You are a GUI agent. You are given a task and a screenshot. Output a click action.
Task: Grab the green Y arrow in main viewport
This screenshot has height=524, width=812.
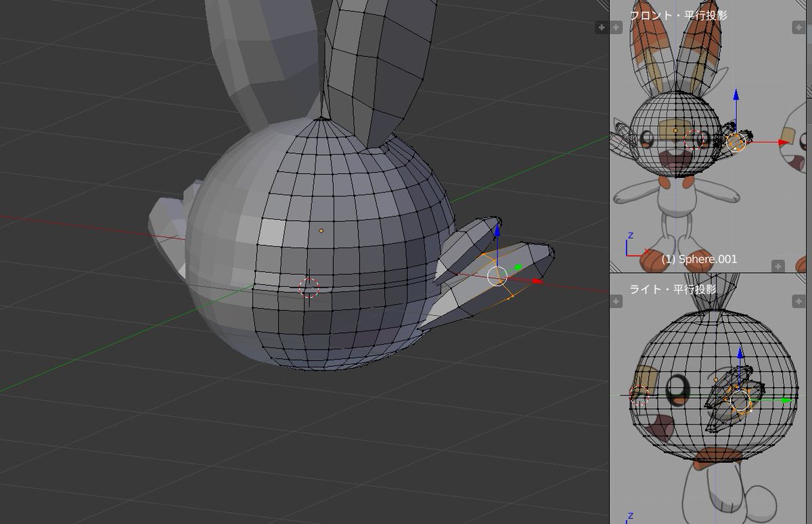tap(518, 267)
